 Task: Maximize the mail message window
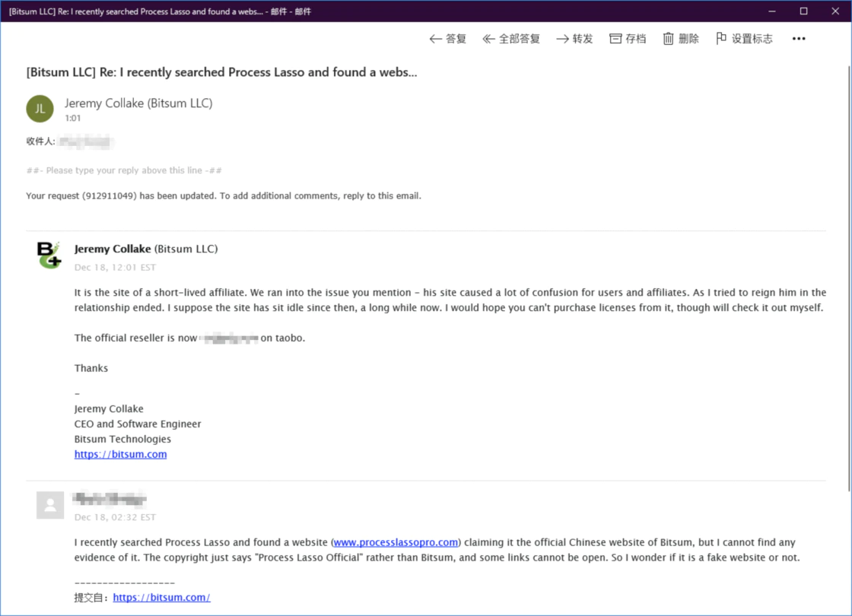pos(803,11)
